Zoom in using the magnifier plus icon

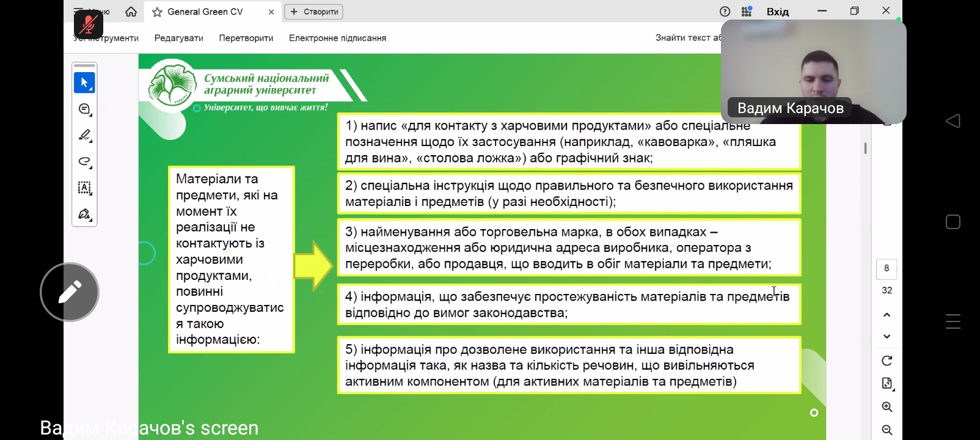[887, 407]
